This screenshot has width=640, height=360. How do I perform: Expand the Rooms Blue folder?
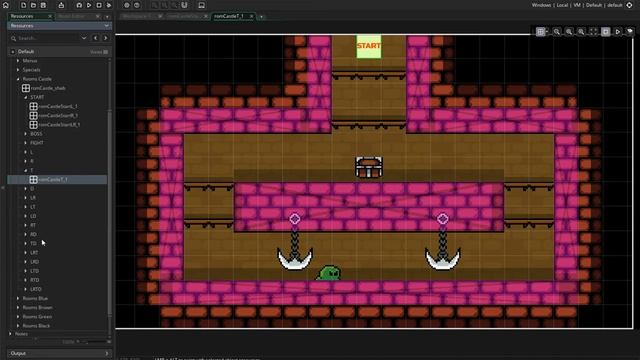[18, 298]
